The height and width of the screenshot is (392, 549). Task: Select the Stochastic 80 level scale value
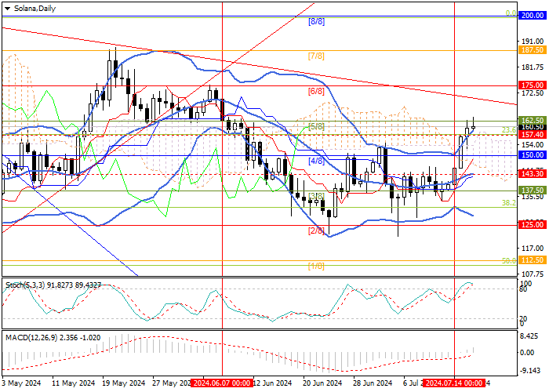point(523,289)
